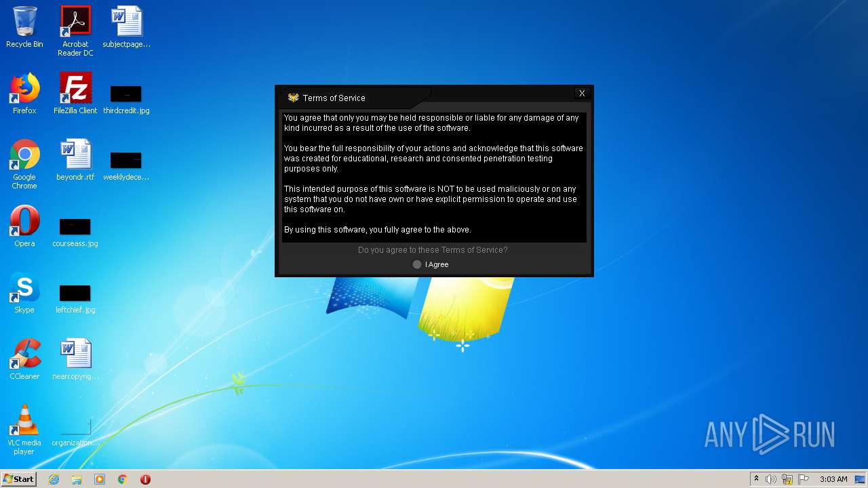The height and width of the screenshot is (488, 868).
Task: Select the organization file on desktop
Action: pos(75,431)
